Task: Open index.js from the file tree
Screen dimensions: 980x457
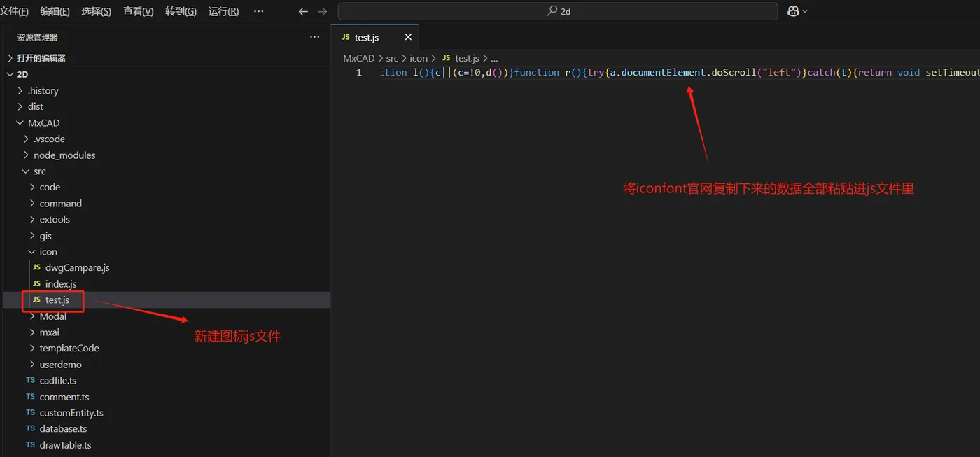Action: 61,283
